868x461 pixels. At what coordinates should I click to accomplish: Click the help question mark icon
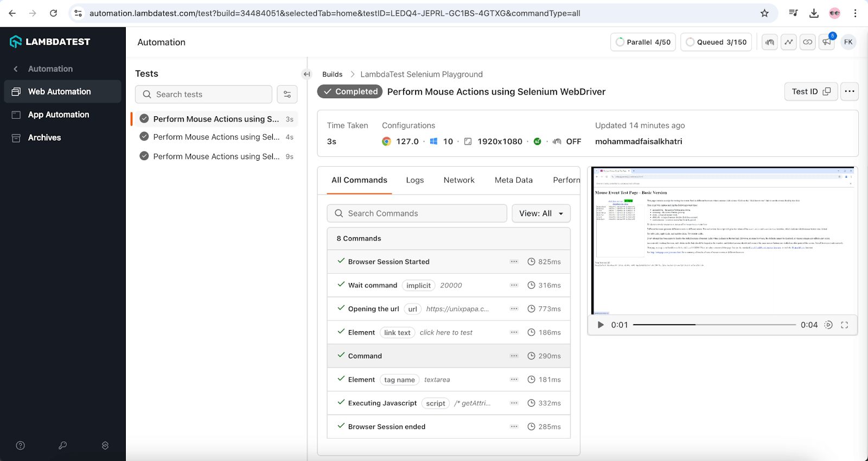21,446
